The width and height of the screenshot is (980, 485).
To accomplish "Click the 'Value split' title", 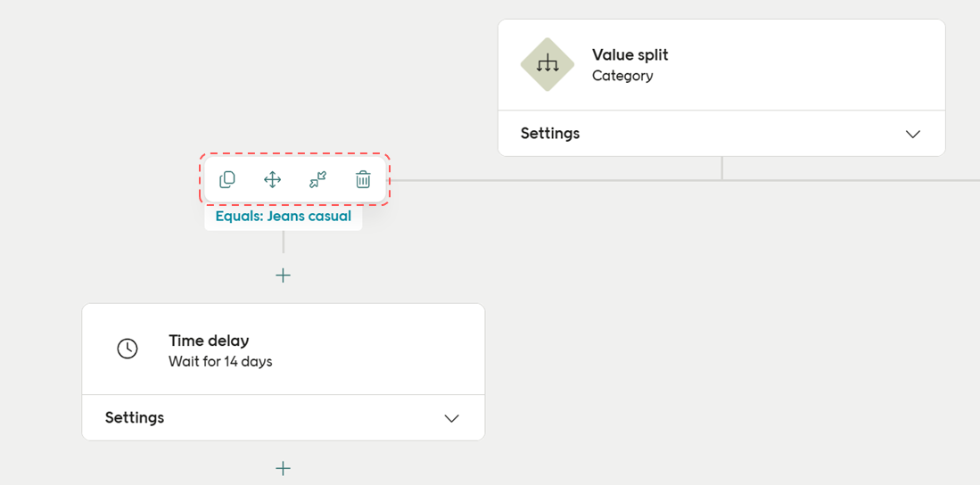I will pos(630,54).
